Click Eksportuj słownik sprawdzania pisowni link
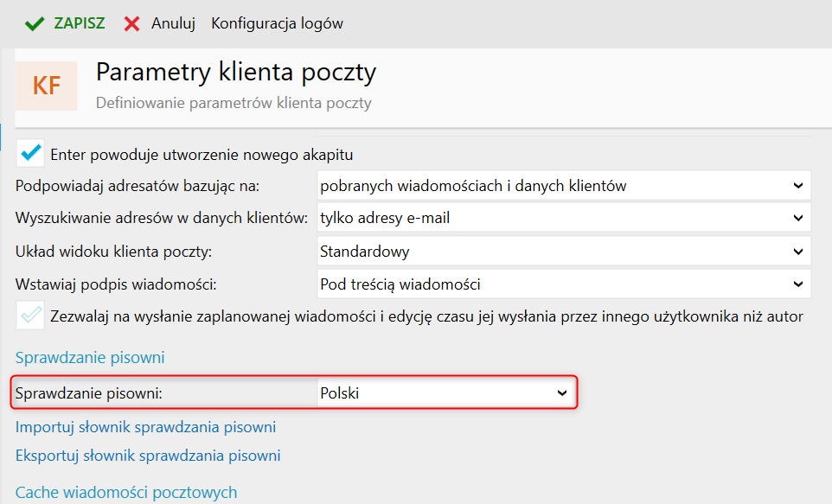 pos(148,456)
